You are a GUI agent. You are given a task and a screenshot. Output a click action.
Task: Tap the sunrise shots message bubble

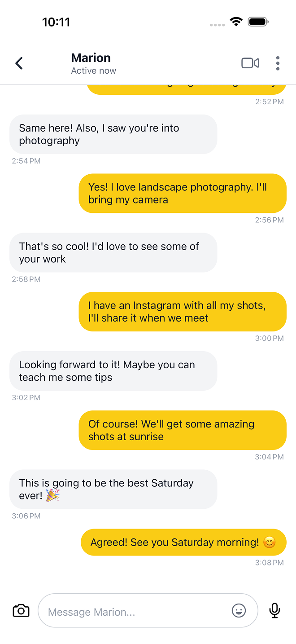click(x=183, y=430)
